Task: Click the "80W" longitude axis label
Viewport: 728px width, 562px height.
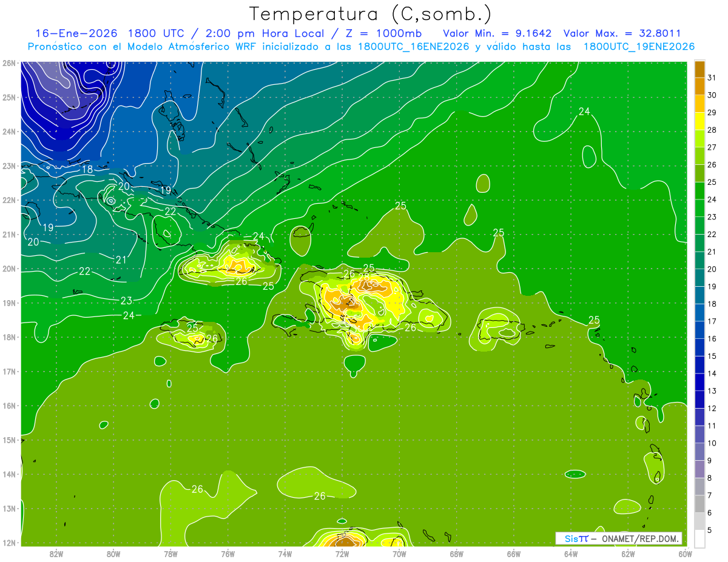Action: [x=113, y=554]
